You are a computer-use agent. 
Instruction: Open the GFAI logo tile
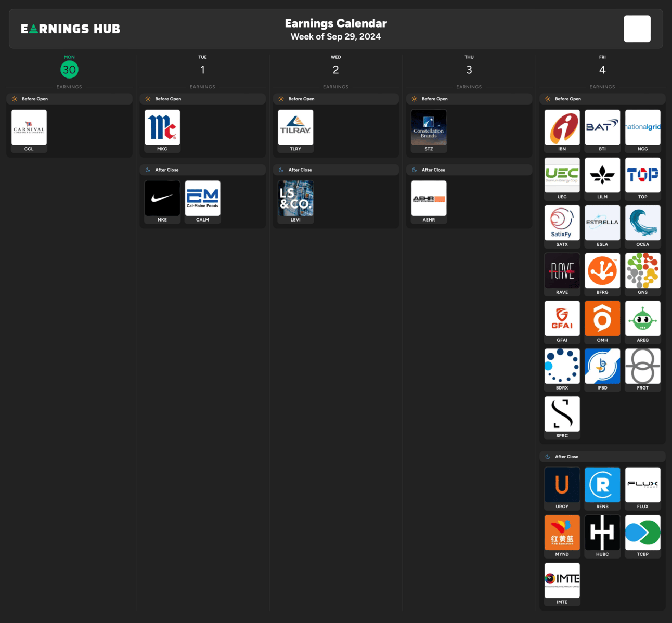pyautogui.click(x=562, y=322)
